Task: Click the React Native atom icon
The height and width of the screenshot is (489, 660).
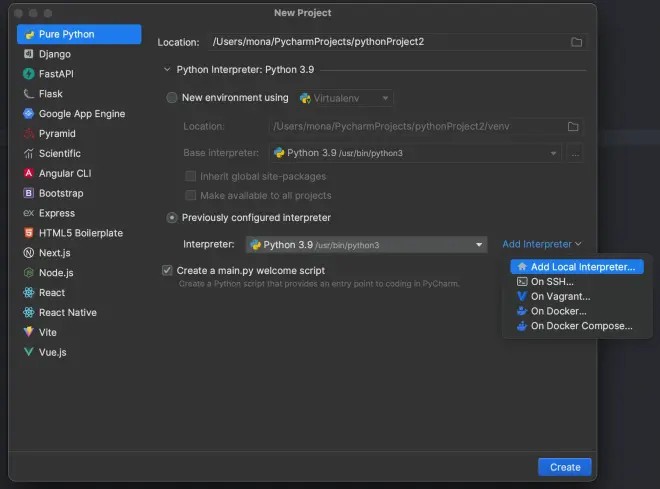Action: click(x=29, y=312)
